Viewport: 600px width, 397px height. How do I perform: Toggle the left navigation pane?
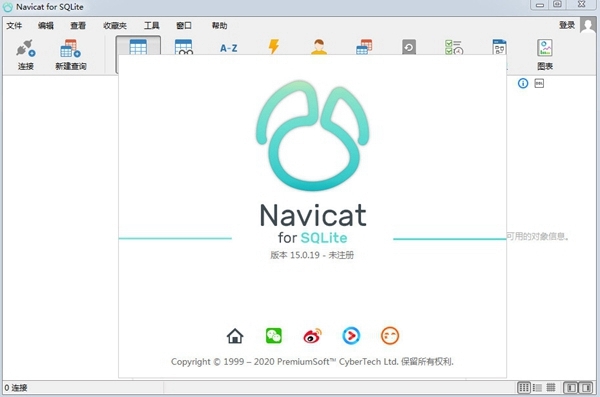pos(571,388)
